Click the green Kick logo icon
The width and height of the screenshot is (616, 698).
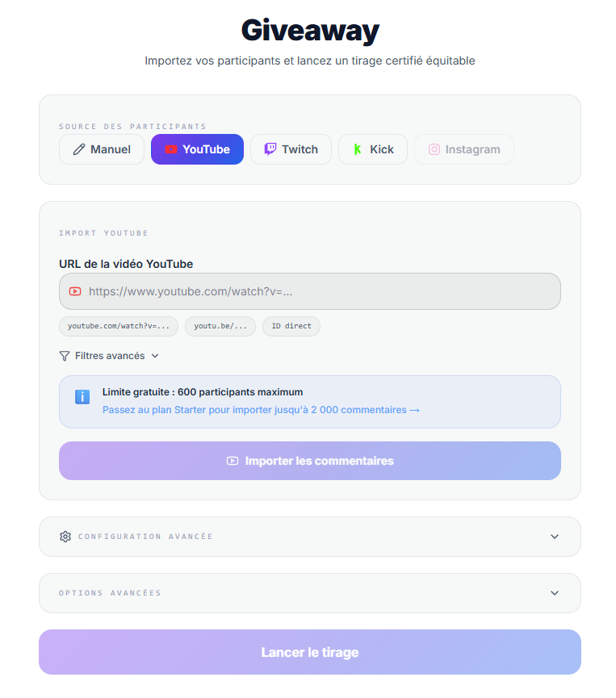pyautogui.click(x=358, y=149)
